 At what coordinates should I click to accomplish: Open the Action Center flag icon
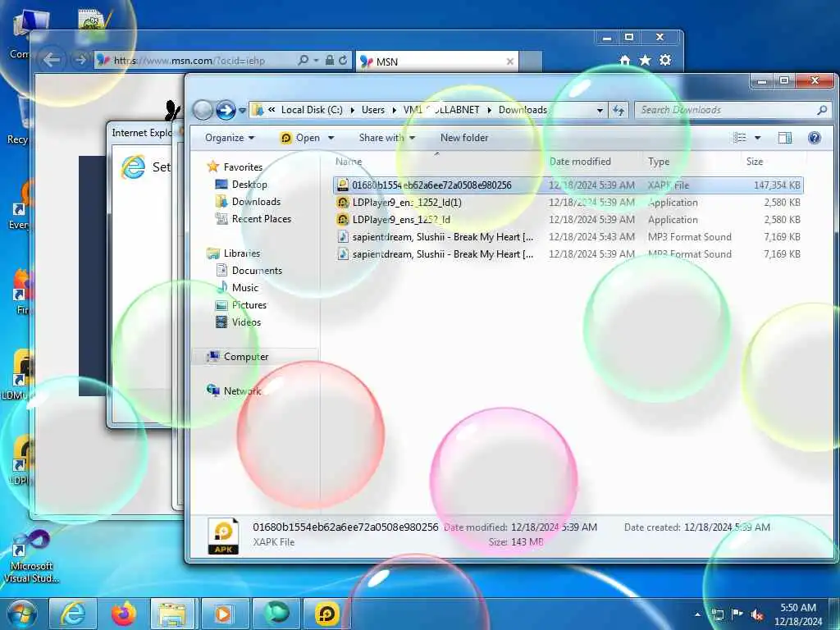click(x=737, y=614)
